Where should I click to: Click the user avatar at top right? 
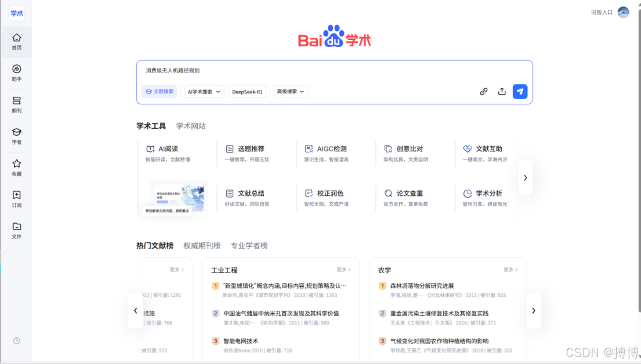(x=623, y=12)
